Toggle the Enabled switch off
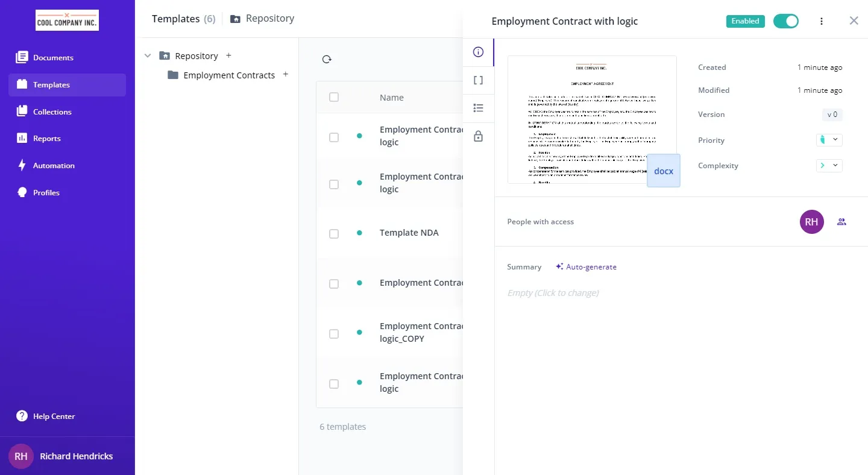The width and height of the screenshot is (868, 475). pyautogui.click(x=785, y=21)
